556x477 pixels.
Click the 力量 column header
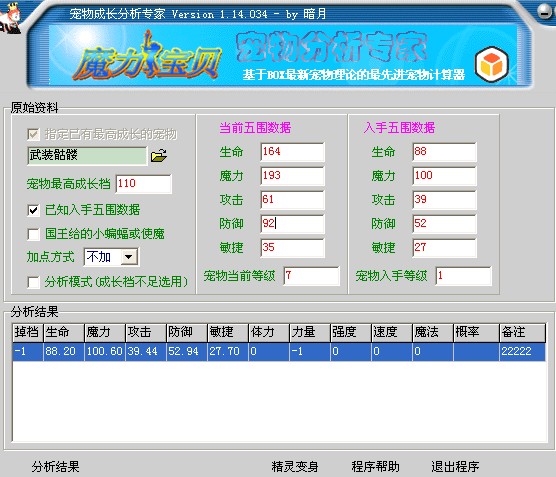tap(310, 333)
